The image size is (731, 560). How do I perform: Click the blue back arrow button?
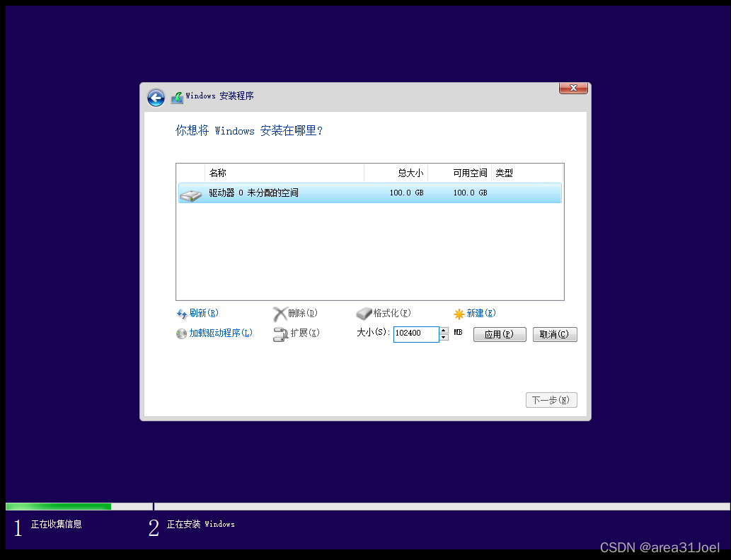(156, 98)
